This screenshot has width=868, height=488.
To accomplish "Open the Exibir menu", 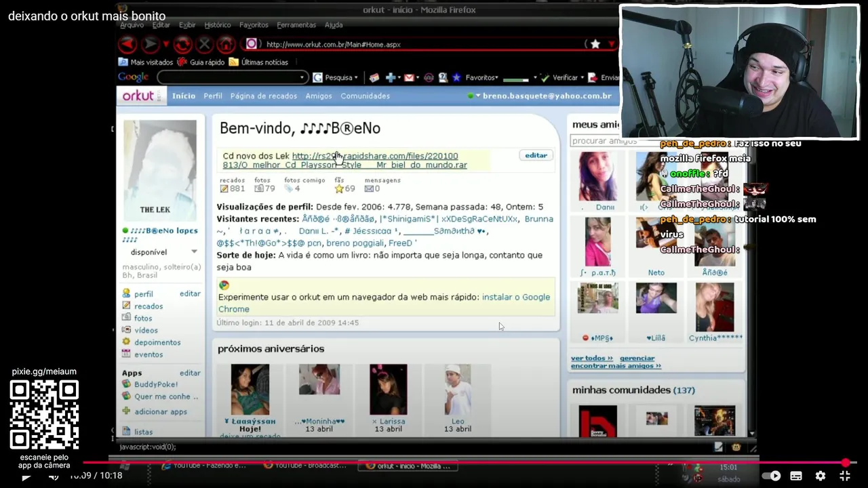I will tap(187, 24).
